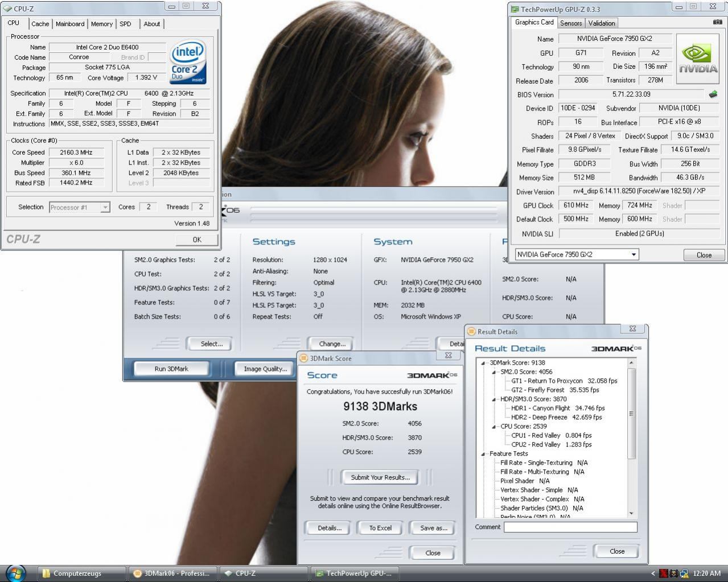Viewport: 728px width, 582px height.
Task: Switch to the Validation tab in GPU-Z
Action: (x=602, y=23)
